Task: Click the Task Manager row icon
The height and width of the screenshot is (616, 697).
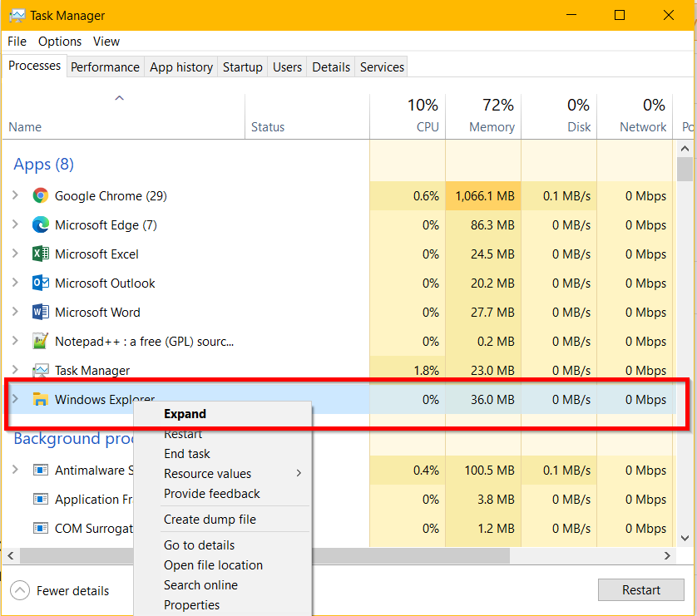Action: point(41,370)
